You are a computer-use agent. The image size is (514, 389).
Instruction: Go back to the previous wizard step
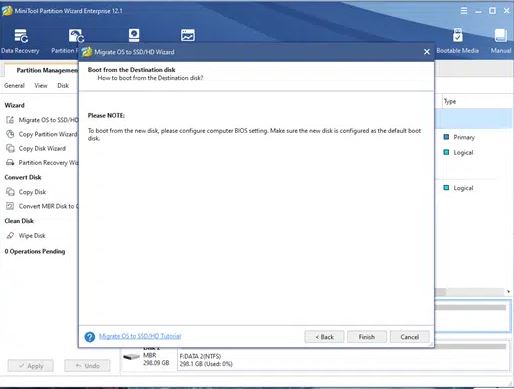(324, 337)
